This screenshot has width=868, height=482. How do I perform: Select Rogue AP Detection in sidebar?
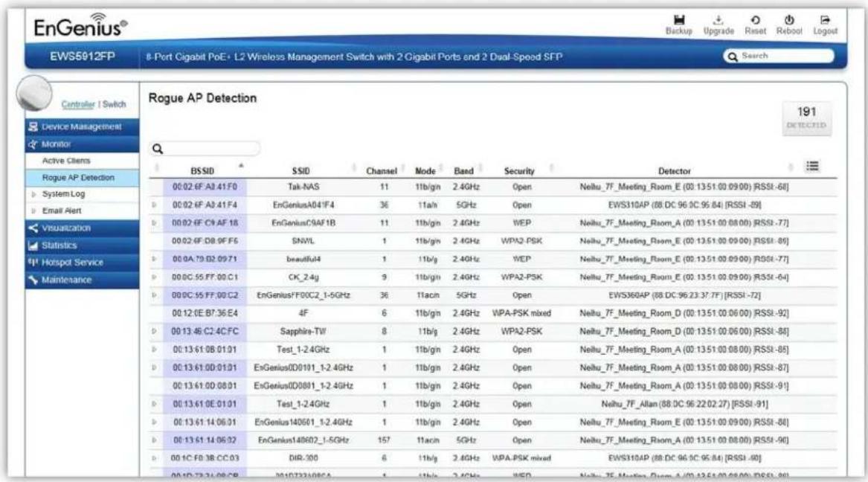(x=82, y=178)
